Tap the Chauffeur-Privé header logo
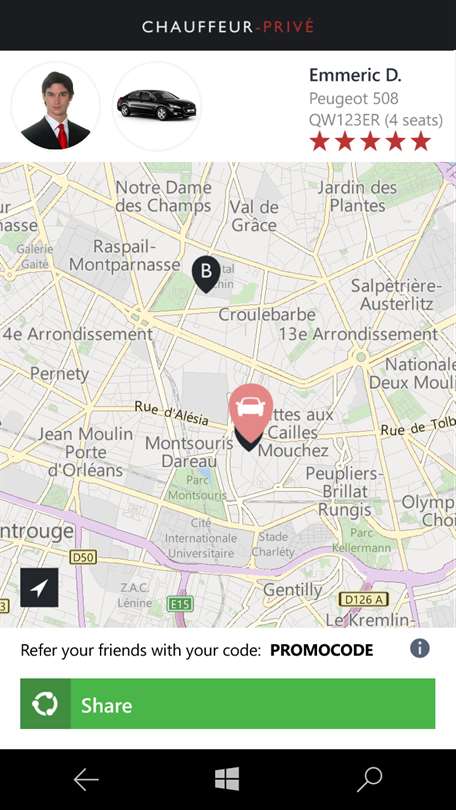Screen dimensions: 456x810 click(x=228, y=26)
